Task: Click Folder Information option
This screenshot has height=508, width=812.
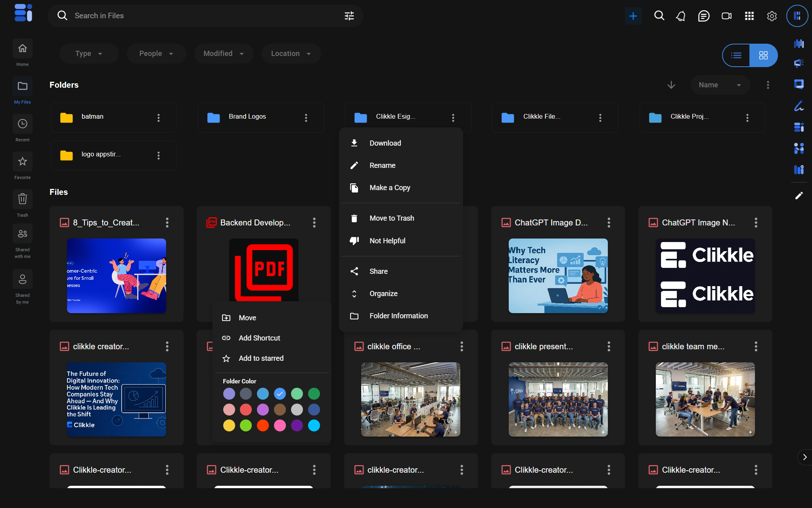Action: (x=398, y=316)
